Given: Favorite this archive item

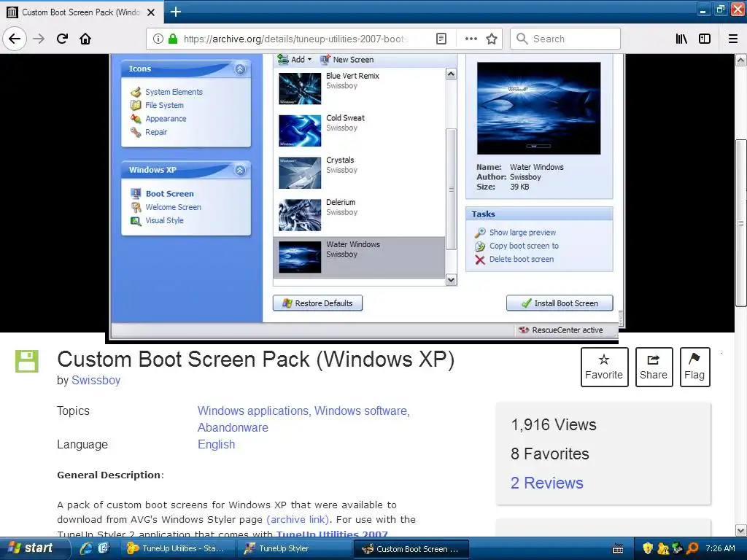Looking at the screenshot, I should [604, 367].
